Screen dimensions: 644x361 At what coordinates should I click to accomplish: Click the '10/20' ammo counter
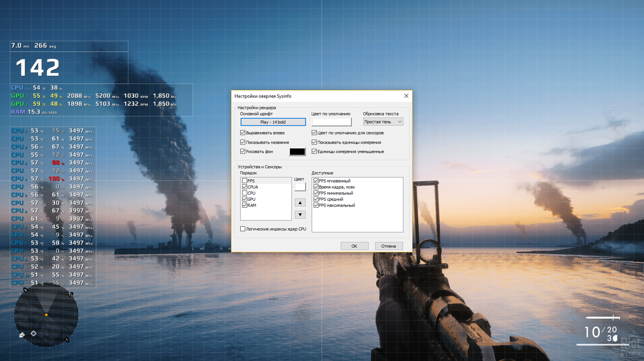(x=601, y=331)
